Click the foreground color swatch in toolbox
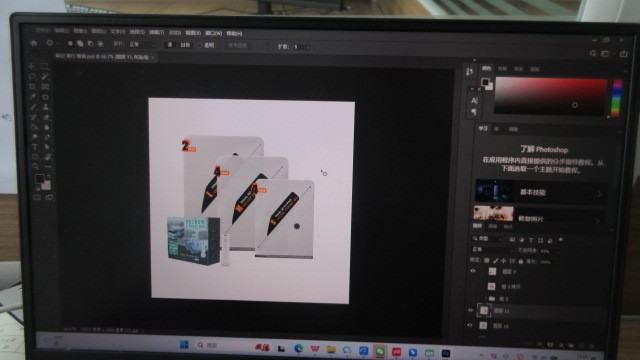The image size is (640, 360). 39,178
